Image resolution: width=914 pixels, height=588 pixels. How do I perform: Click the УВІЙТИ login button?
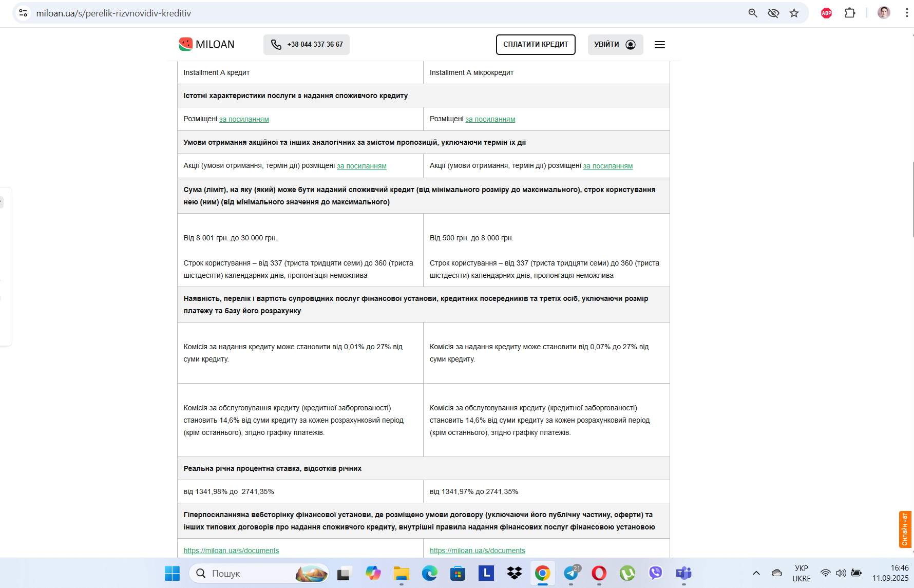click(x=615, y=44)
